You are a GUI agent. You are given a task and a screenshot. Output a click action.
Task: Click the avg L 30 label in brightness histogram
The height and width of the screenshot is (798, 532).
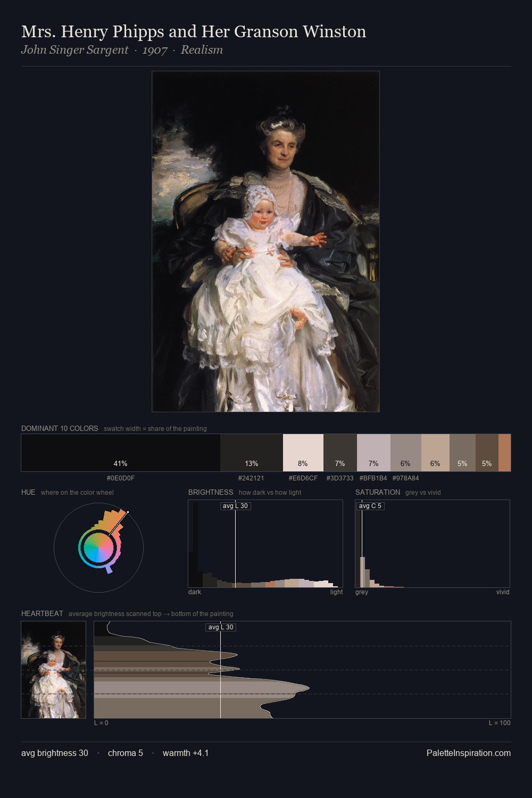(x=235, y=506)
